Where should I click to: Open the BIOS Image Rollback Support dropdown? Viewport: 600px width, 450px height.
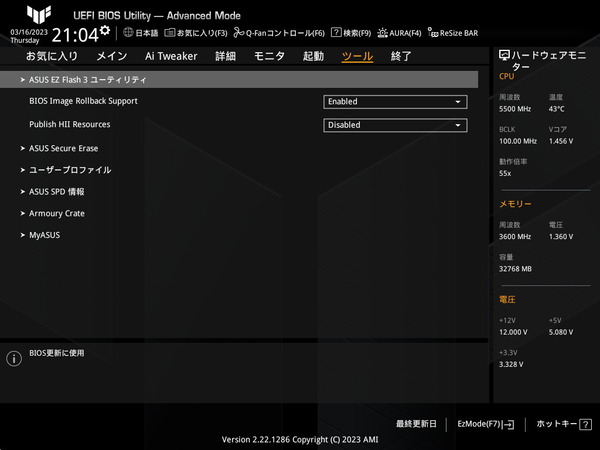tap(395, 102)
